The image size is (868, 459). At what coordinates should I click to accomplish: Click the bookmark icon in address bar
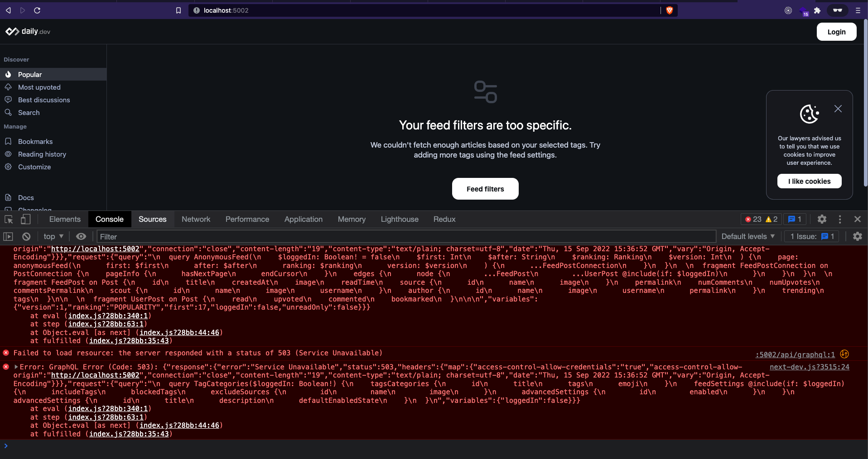178,10
